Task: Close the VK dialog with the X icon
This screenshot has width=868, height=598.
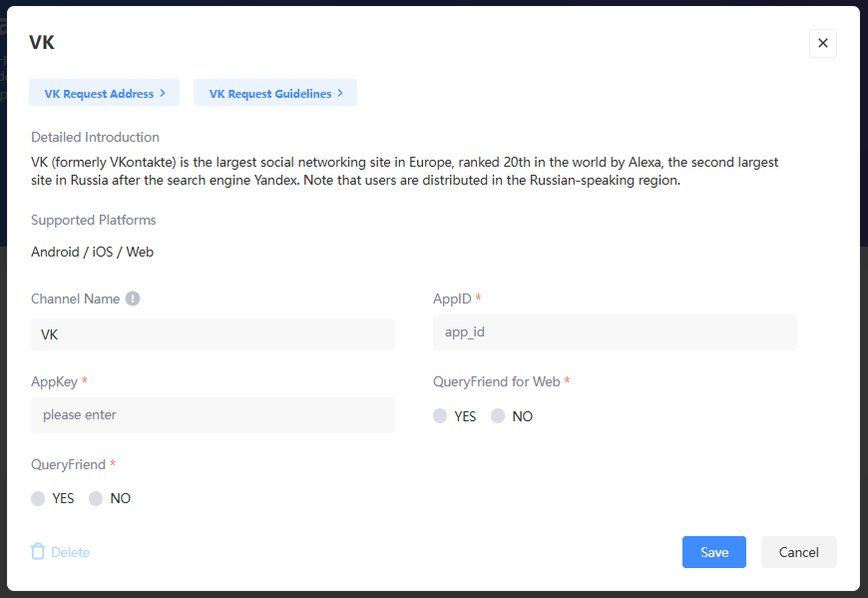Action: (x=822, y=43)
